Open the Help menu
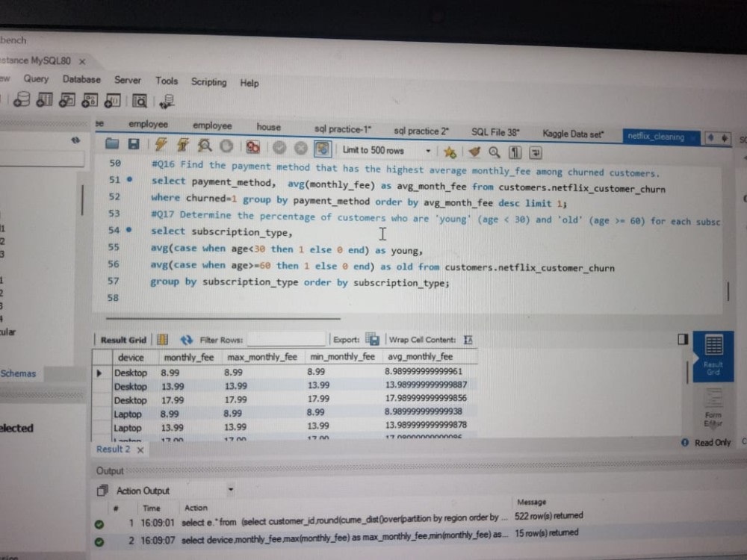This screenshot has height=560, width=747. [249, 83]
